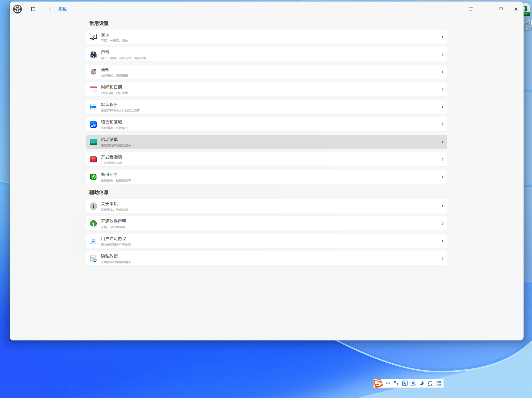The image size is (532, 398).
Task: Click the 时间和日期 calendar icon
Action: [x=93, y=89]
